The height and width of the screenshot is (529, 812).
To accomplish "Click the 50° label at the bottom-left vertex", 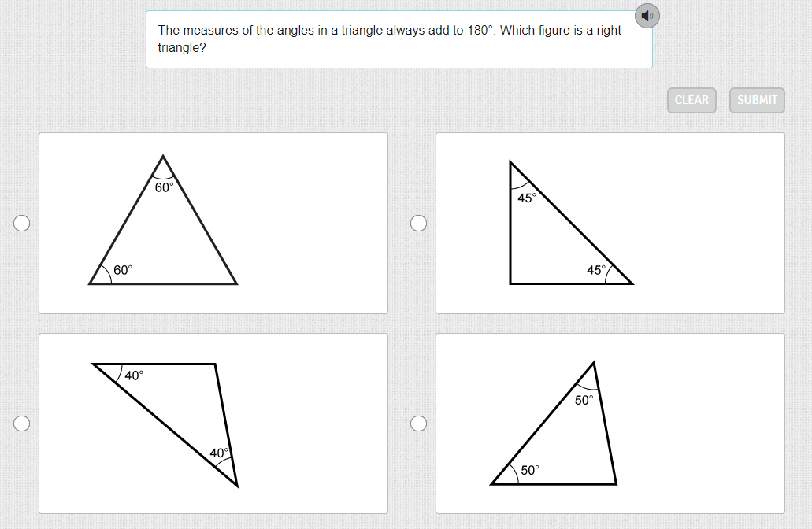I will (530, 471).
